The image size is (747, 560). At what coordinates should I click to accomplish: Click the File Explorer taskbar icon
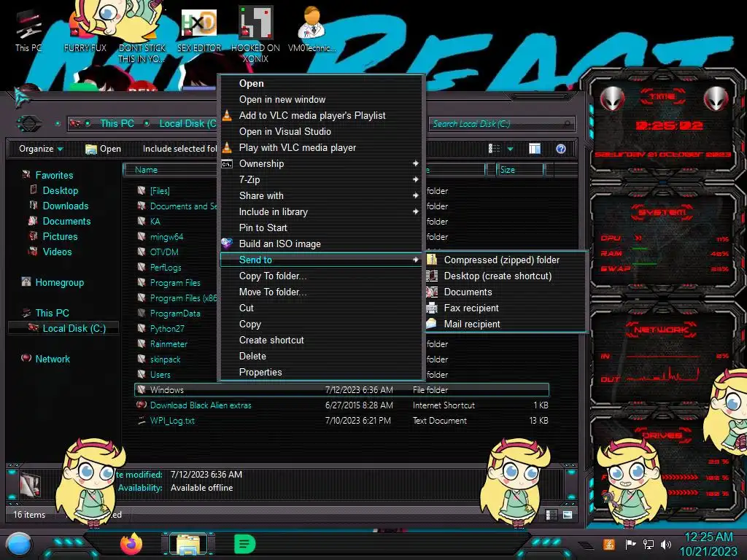click(x=188, y=544)
